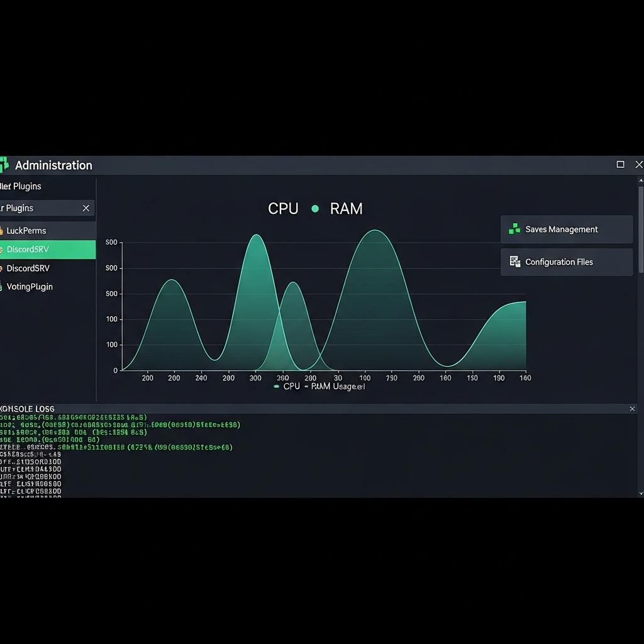The height and width of the screenshot is (644, 644).
Task: Click the Configuration Files document icon
Action: click(x=514, y=262)
